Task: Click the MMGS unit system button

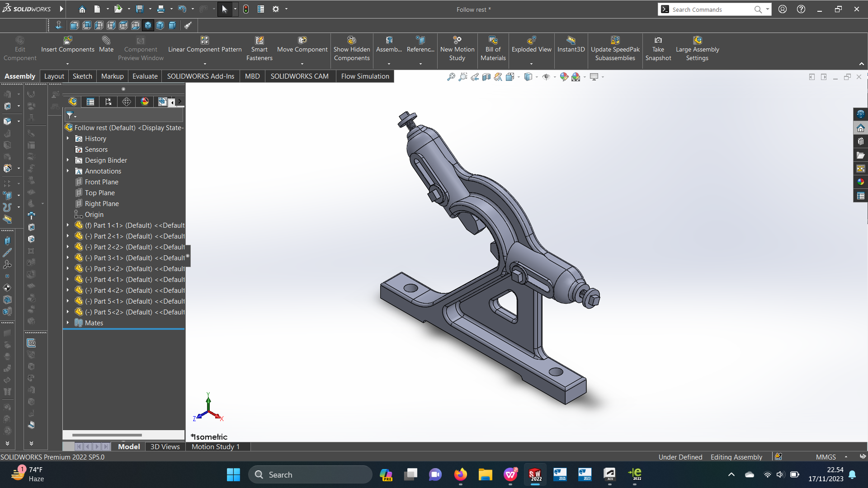Action: 826,457
